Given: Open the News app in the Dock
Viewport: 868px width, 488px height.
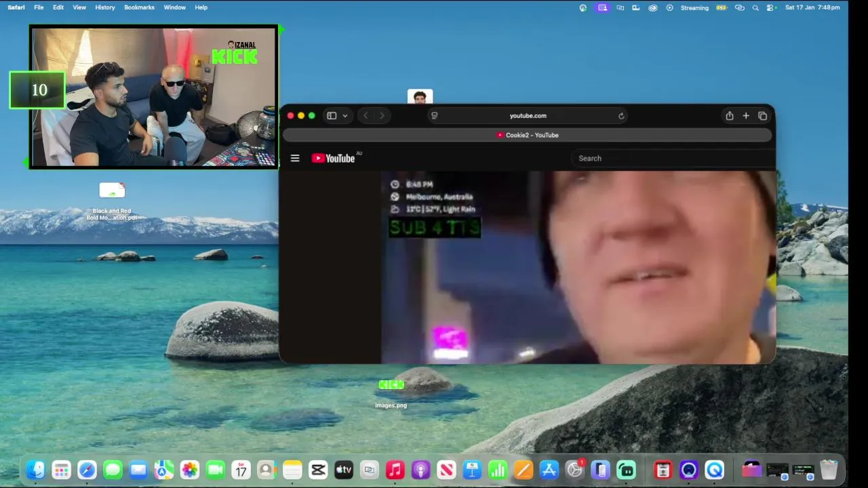Looking at the screenshot, I should (446, 470).
